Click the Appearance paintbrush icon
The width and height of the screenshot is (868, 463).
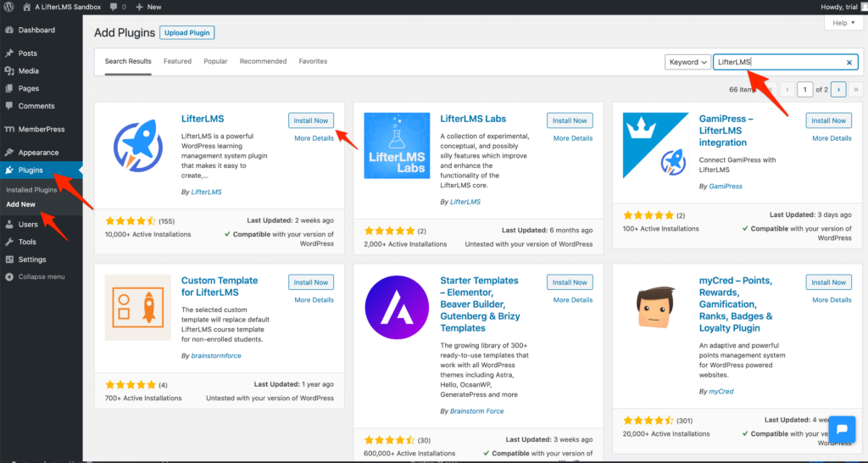tap(8, 153)
